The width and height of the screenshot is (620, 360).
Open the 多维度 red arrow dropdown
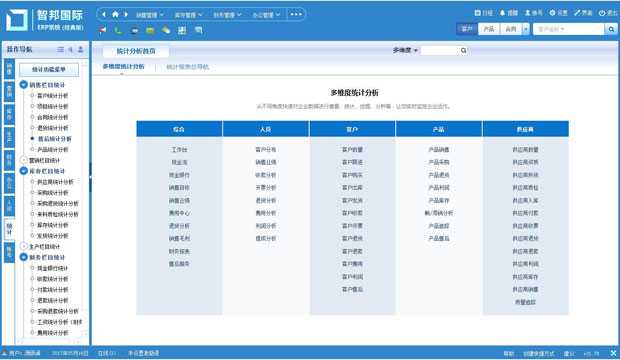pyautogui.click(x=416, y=51)
